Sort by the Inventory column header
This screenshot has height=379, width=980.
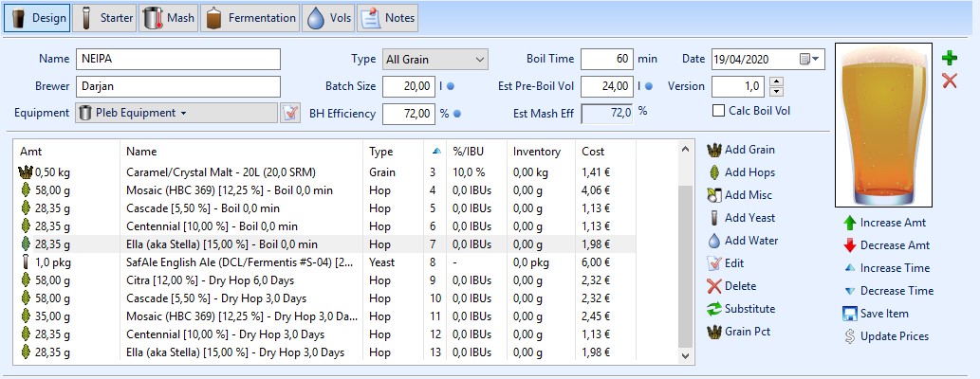pyautogui.click(x=542, y=151)
